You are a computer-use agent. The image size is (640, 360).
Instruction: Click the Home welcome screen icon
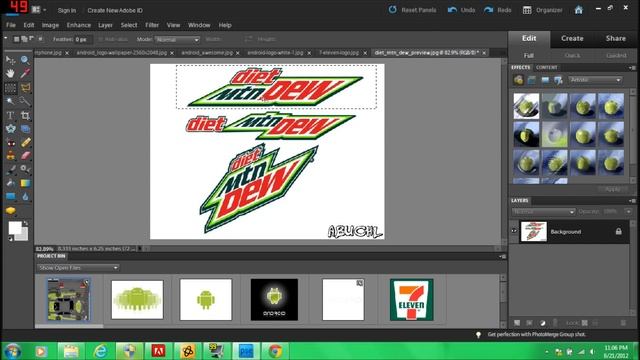pos(578,10)
